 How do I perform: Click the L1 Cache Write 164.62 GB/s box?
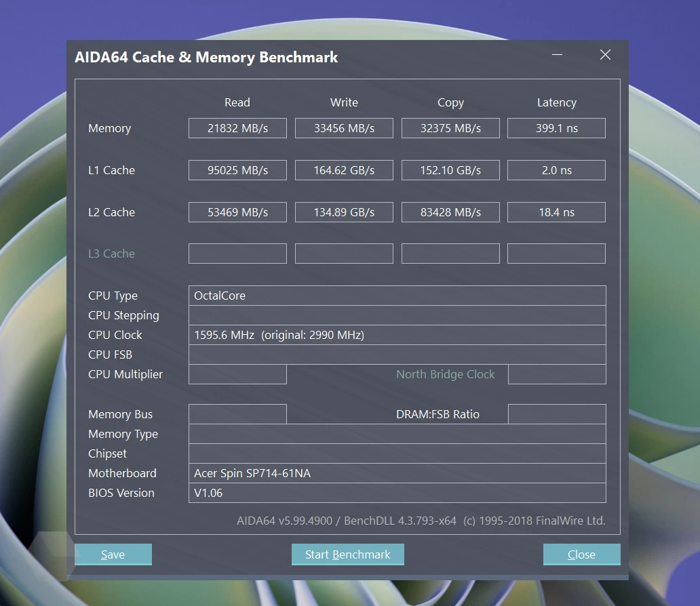click(x=344, y=170)
